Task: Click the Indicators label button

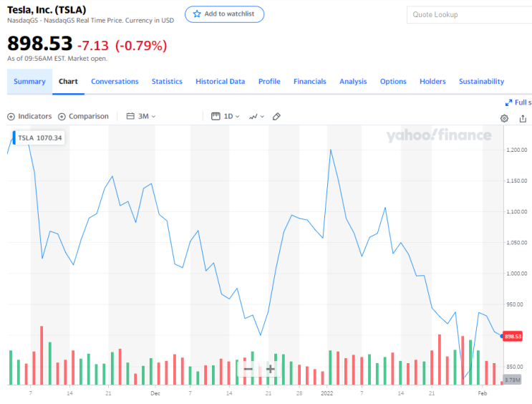Action: tap(35, 117)
